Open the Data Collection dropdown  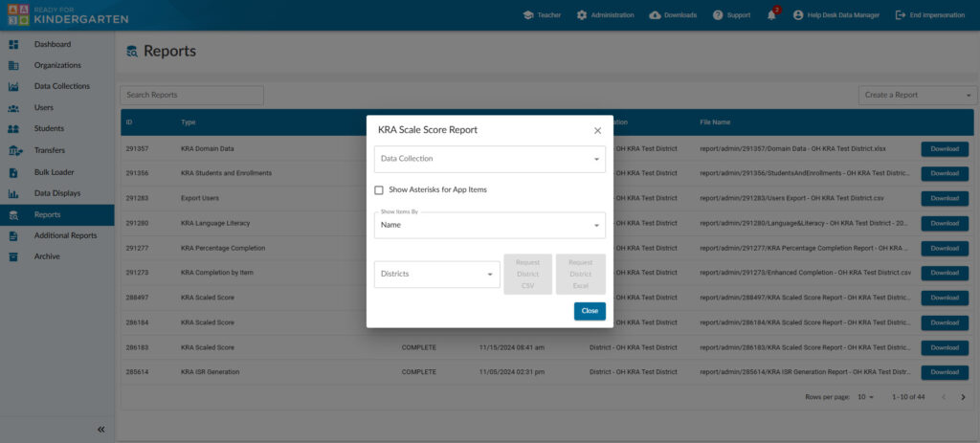point(490,160)
